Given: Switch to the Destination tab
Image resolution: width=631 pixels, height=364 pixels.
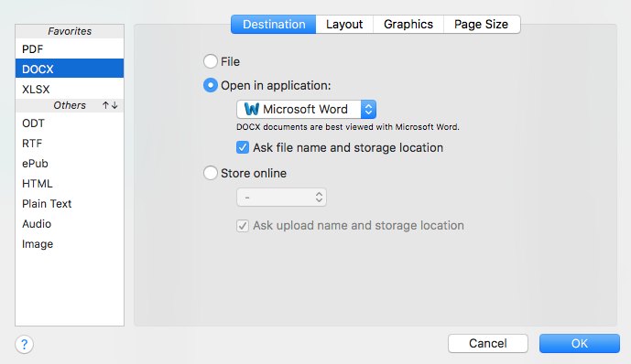Looking at the screenshot, I should click(274, 24).
